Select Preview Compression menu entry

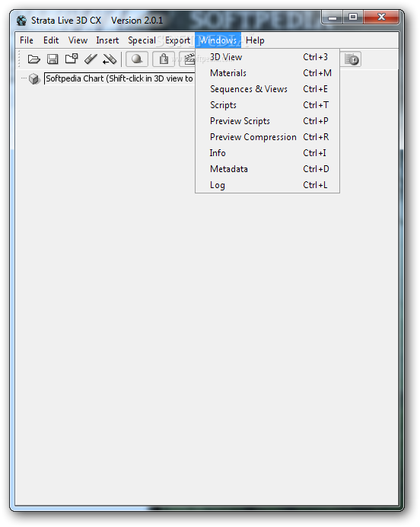coord(268,137)
